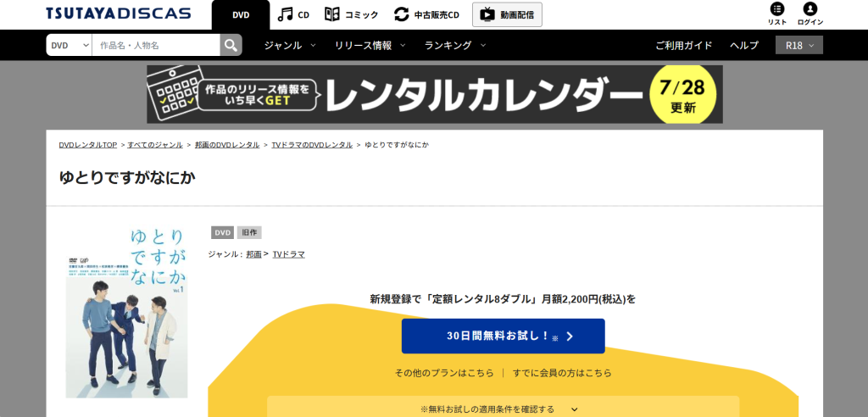Click the レンタルカレンダー banner

435,94
